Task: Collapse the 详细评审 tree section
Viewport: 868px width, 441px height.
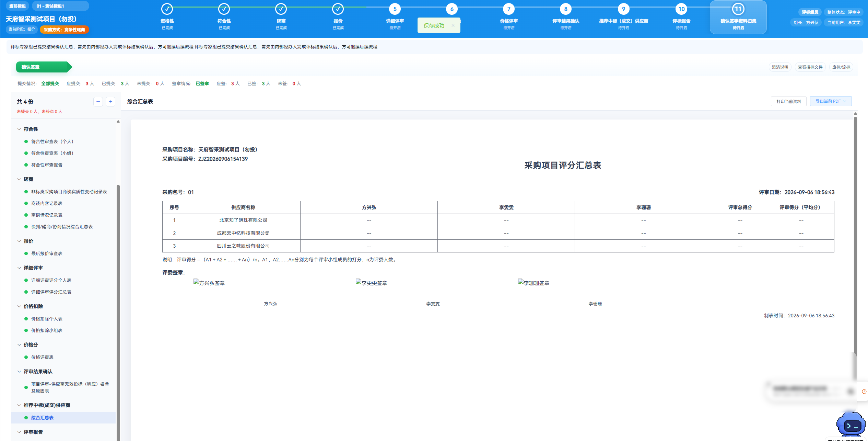Action: [x=19, y=268]
